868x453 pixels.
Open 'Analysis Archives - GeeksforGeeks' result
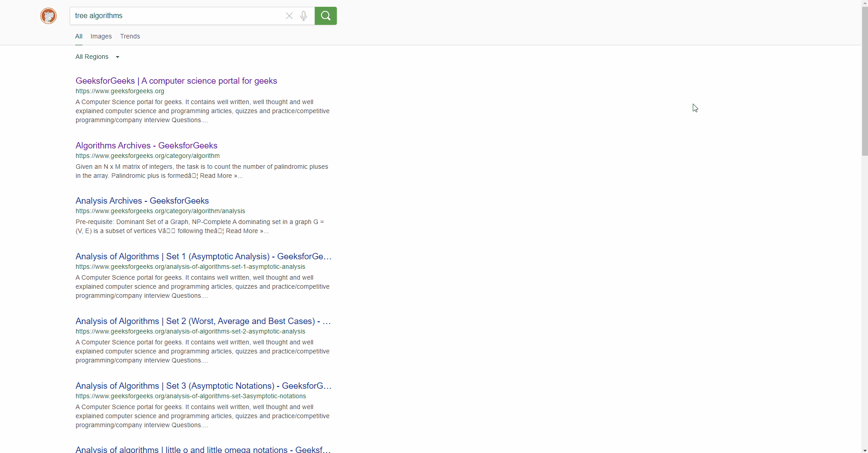(142, 200)
